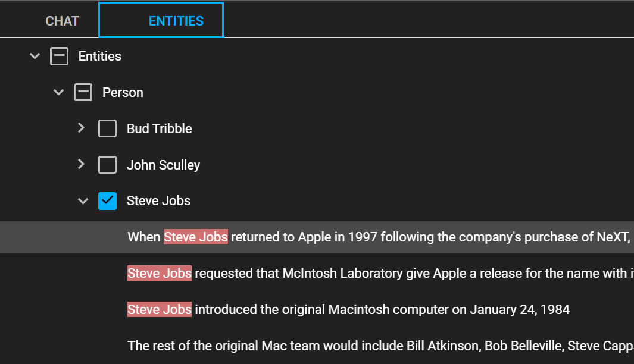Switch to the CHAT tab
Image resolution: width=634 pixels, height=364 pixels.
point(63,21)
